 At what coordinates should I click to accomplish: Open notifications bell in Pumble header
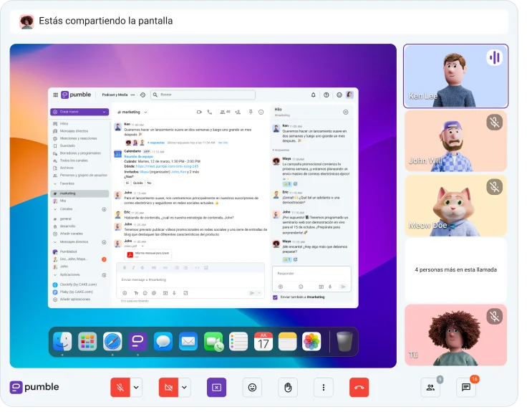[x=313, y=95]
